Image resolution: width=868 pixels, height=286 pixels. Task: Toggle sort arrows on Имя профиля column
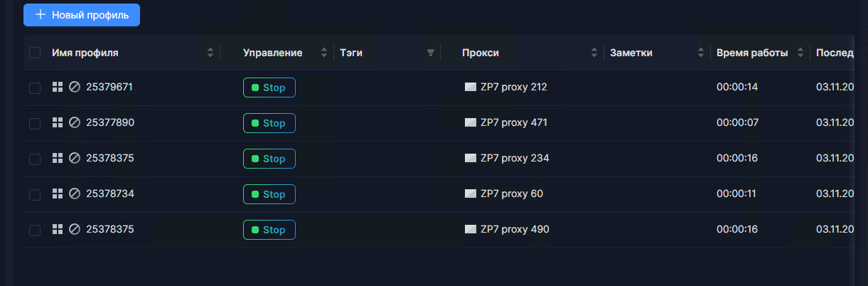[210, 53]
